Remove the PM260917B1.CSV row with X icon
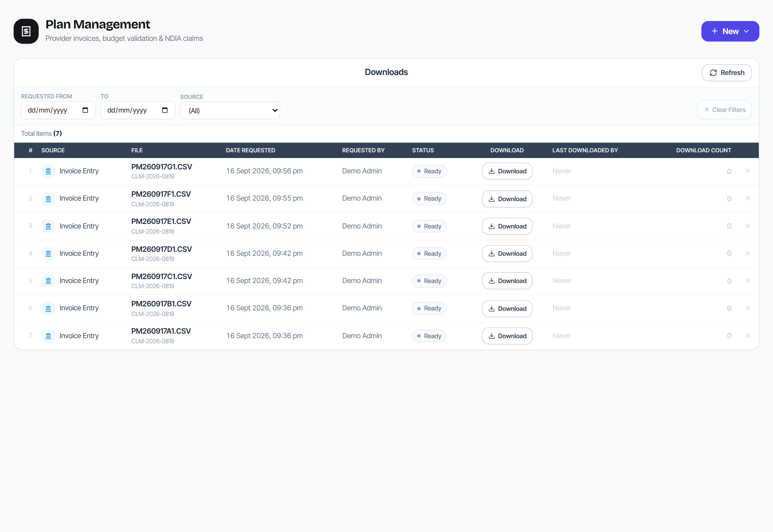The width and height of the screenshot is (773, 532). pos(748,308)
